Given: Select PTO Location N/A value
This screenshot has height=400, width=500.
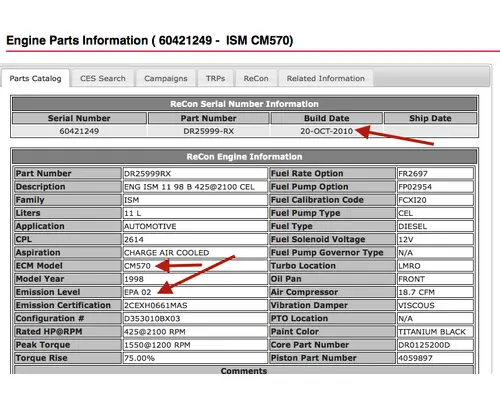Looking at the screenshot, I should (435, 318).
